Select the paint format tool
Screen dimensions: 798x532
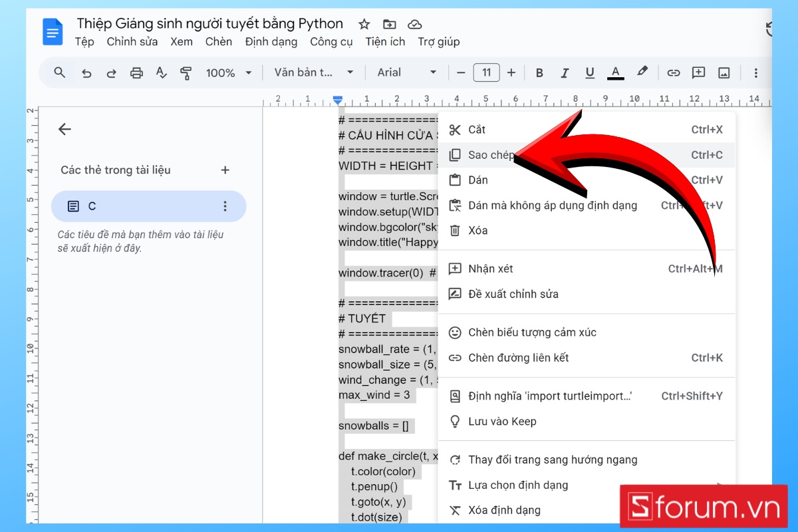186,72
